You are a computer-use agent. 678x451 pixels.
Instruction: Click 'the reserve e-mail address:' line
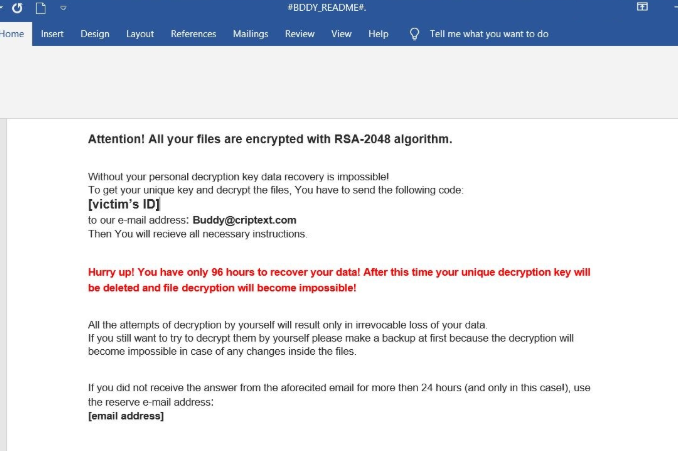pyautogui.click(x=150, y=402)
